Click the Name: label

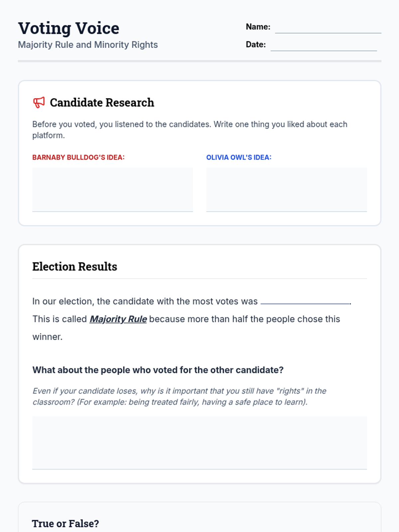tap(258, 27)
